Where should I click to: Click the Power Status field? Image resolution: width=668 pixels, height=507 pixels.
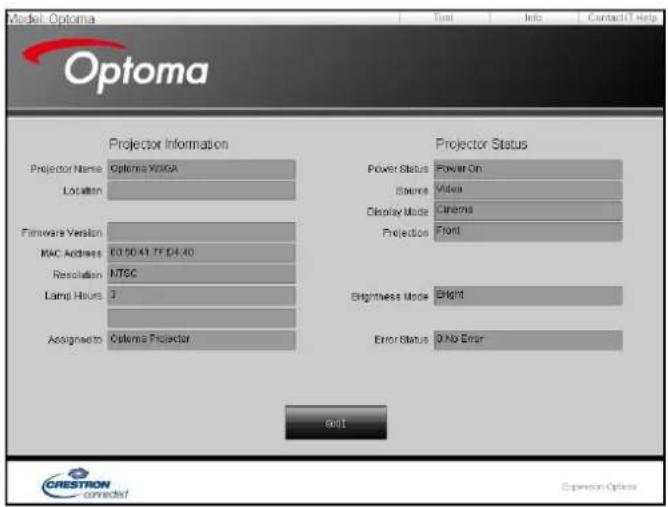[528, 169]
